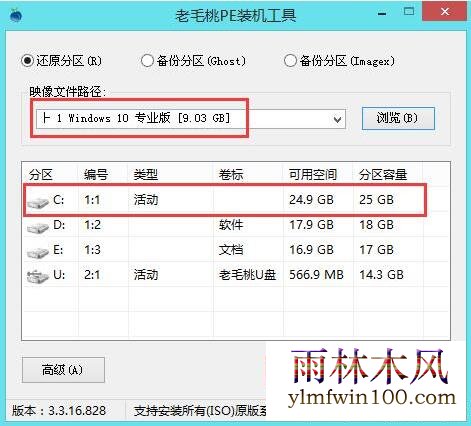Click the E: drive disk icon
The height and width of the screenshot is (426, 471).
tap(38, 252)
